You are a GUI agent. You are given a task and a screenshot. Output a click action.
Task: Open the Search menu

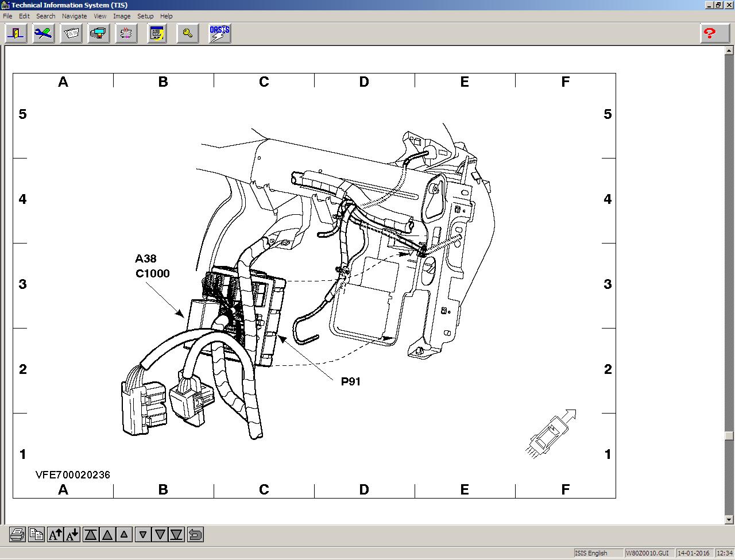tap(46, 16)
